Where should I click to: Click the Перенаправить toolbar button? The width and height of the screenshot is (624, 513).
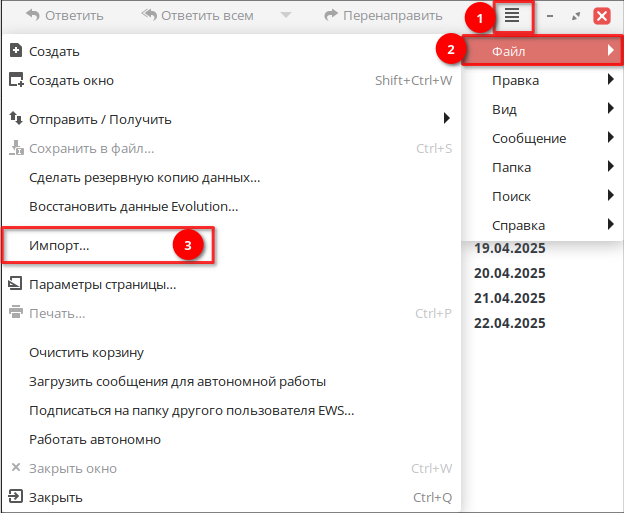tap(383, 16)
